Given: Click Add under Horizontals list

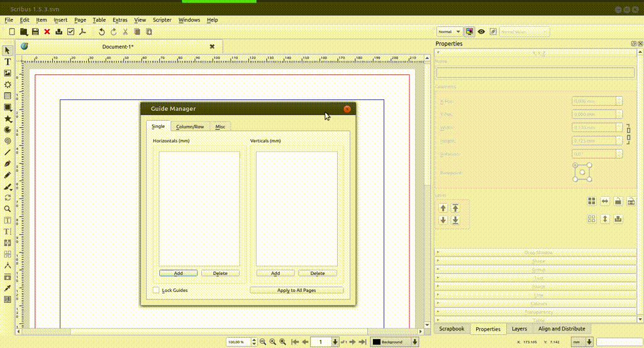Looking at the screenshot, I should tap(178, 273).
